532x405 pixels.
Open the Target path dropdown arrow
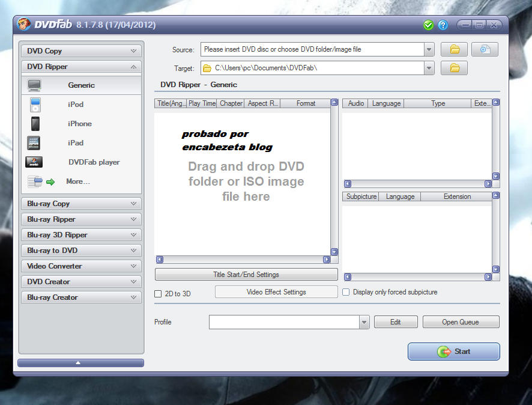[x=429, y=68]
